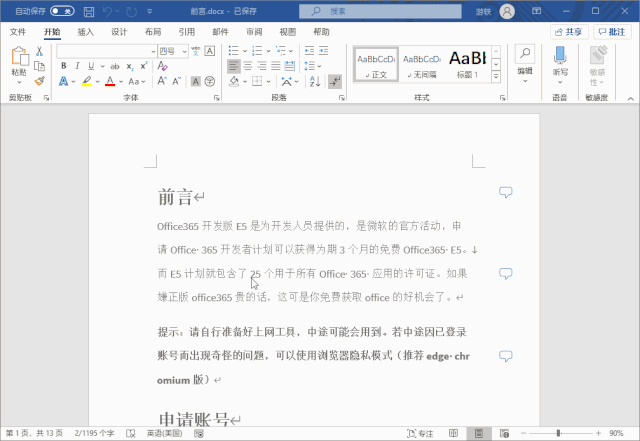Screen dimensions: 640x441
Task: Click the Sort A-Z icon
Action: [315, 81]
